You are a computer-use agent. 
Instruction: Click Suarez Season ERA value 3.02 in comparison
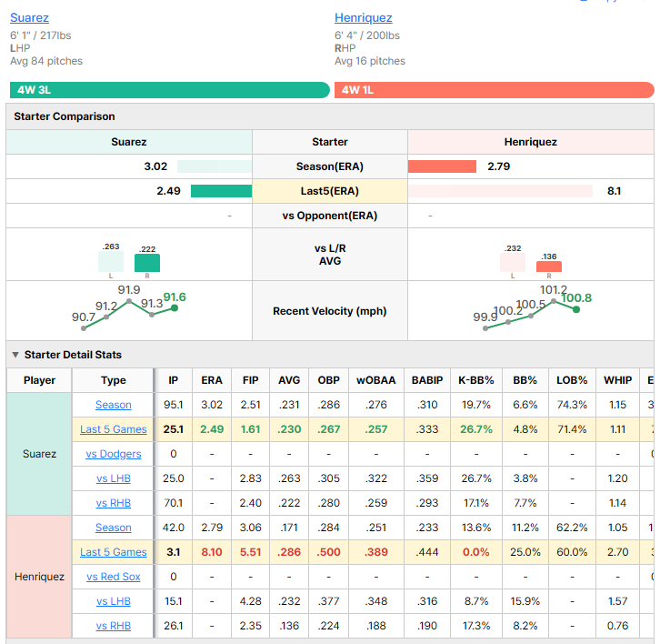[x=155, y=166]
